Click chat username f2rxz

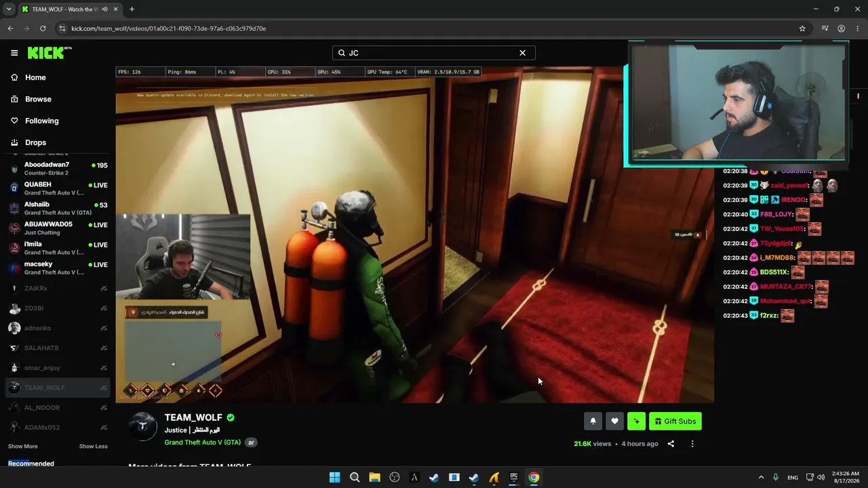(x=768, y=315)
